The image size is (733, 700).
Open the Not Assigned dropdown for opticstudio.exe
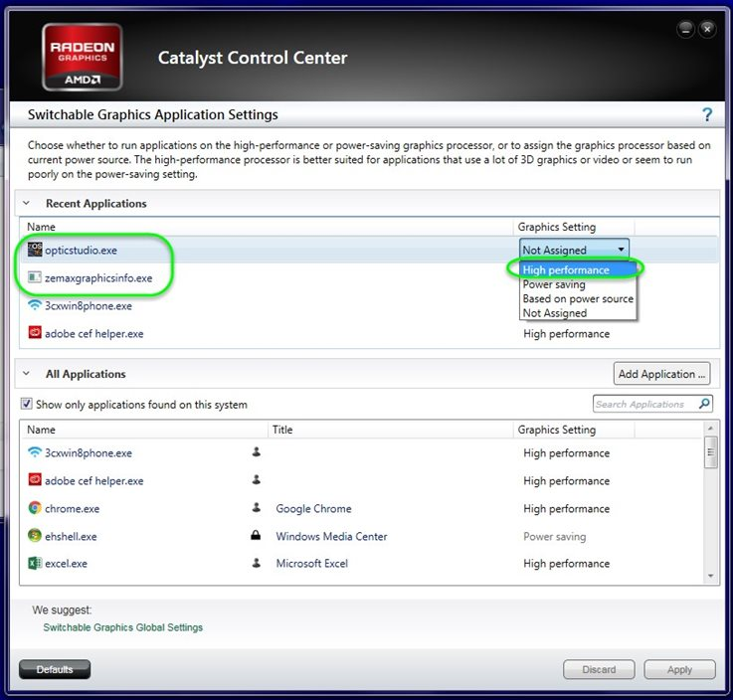click(574, 250)
